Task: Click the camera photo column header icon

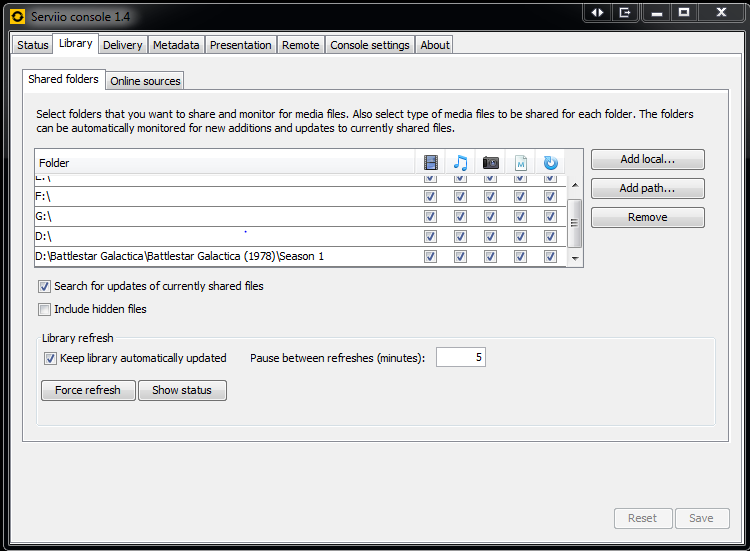Action: click(x=490, y=163)
